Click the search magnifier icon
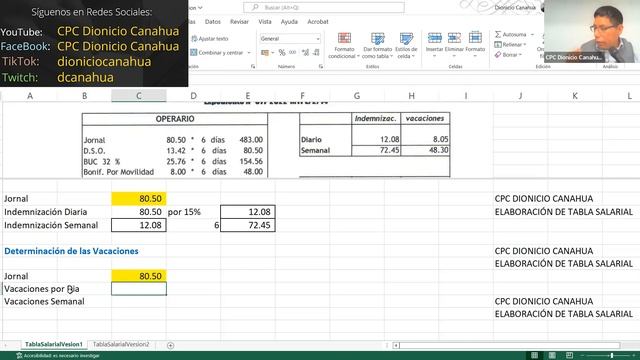The width and height of the screenshot is (640, 360). coord(256,7)
